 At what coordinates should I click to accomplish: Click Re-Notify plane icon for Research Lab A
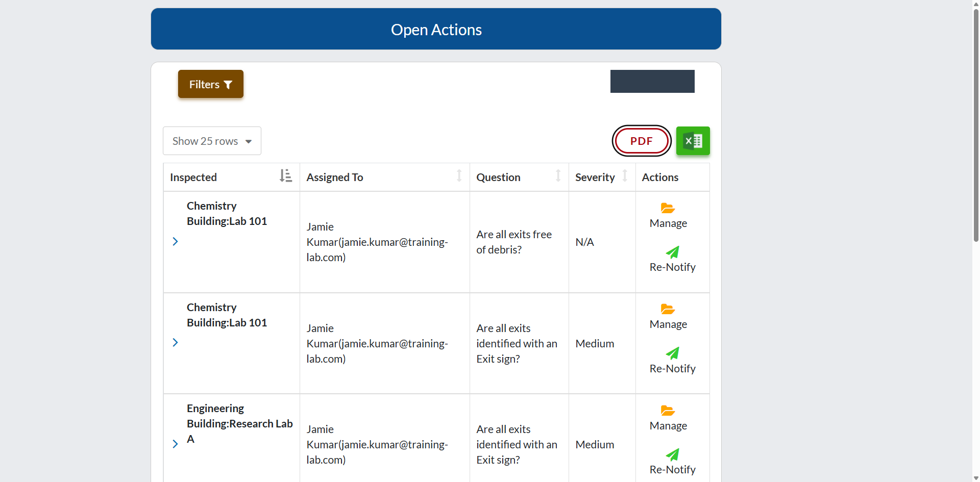672,454
